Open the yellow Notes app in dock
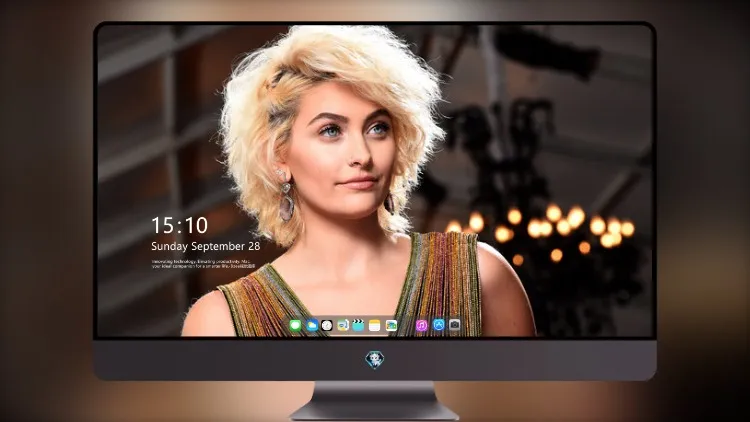This screenshot has width=750, height=422. [375, 325]
